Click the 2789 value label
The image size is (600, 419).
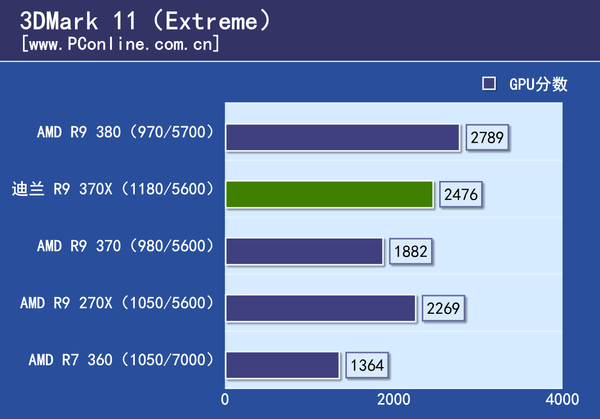coord(487,137)
